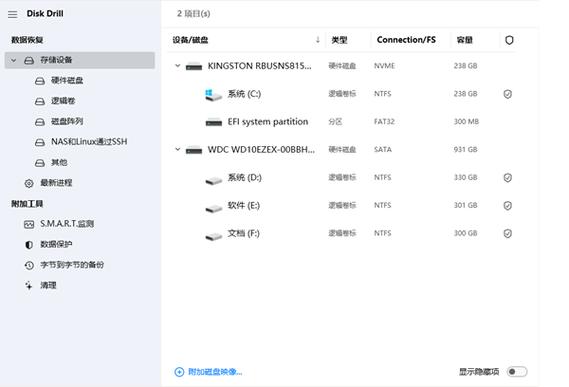The height and width of the screenshot is (387, 569).
Task: Open the hamburger menu beside Disk Drill
Action: 13,15
